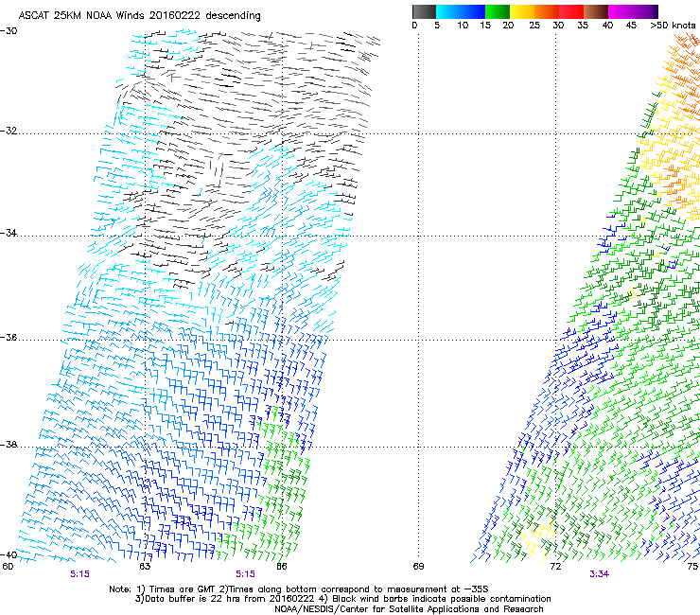Screen dimensions: 700x615
Task: Click the 5:15 time label near longitude 66
Action: [245, 574]
